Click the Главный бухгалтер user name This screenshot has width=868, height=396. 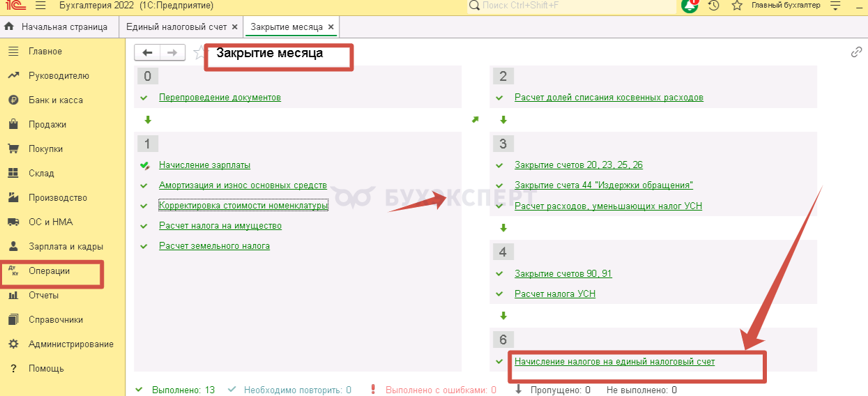click(786, 6)
